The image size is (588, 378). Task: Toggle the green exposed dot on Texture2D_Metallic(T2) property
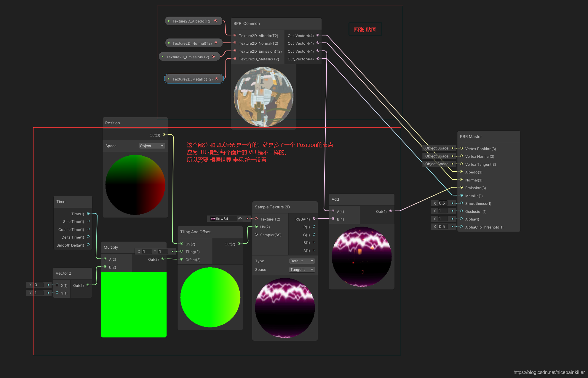tap(169, 79)
